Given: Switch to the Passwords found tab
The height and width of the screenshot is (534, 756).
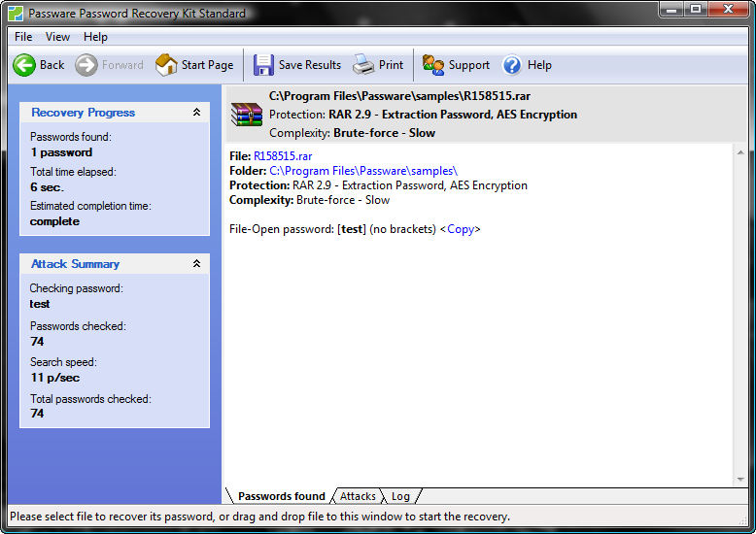Looking at the screenshot, I should click(x=282, y=496).
